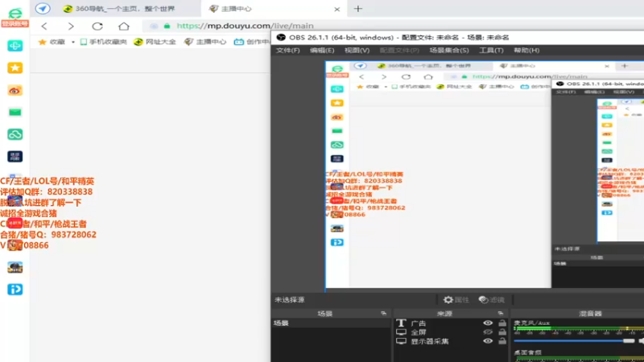Close the 主播中心 browser tab

click(x=336, y=9)
